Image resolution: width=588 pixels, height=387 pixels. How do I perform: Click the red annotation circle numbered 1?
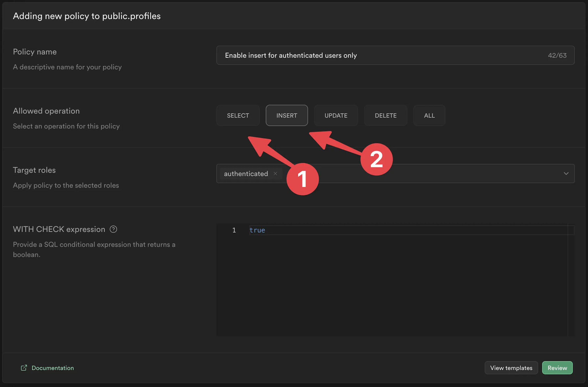302,179
